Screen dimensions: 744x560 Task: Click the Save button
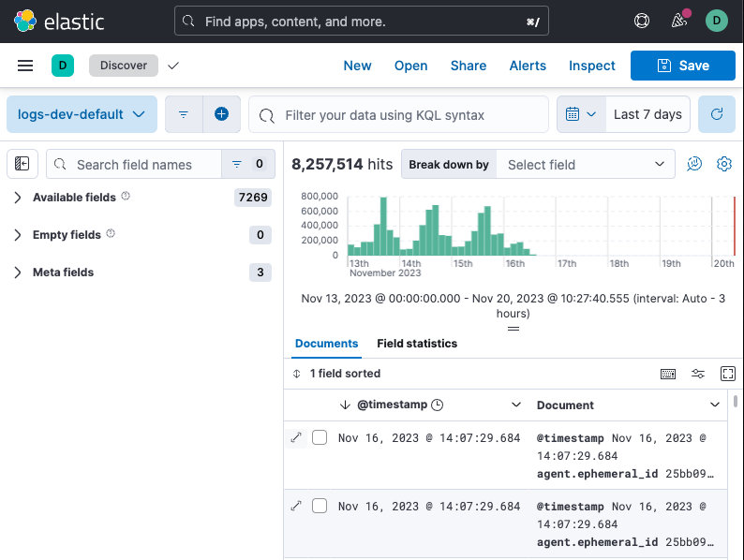coord(682,66)
